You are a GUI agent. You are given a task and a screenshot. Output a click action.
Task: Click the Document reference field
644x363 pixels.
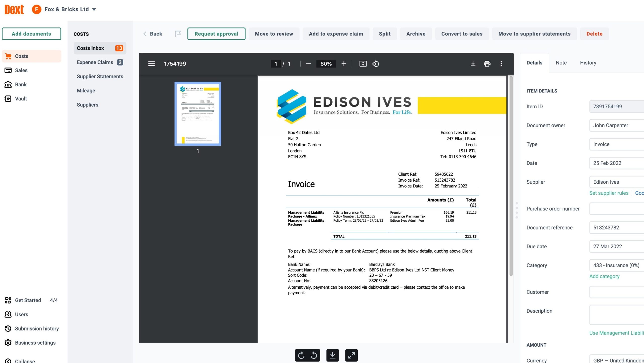pos(617,228)
